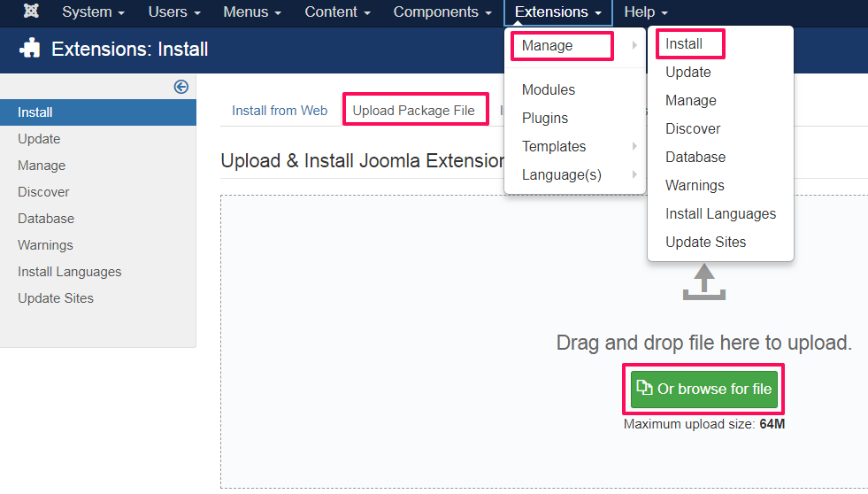Close the Extensions dropdown menu
This screenshot has width=868, height=494.
pos(558,12)
